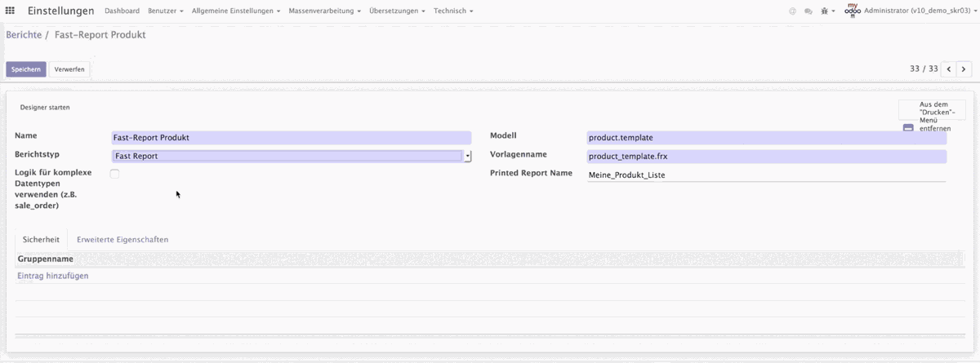Click the print menu icon beside entfernen
Image resolution: width=980 pixels, height=363 pixels.
point(908,128)
